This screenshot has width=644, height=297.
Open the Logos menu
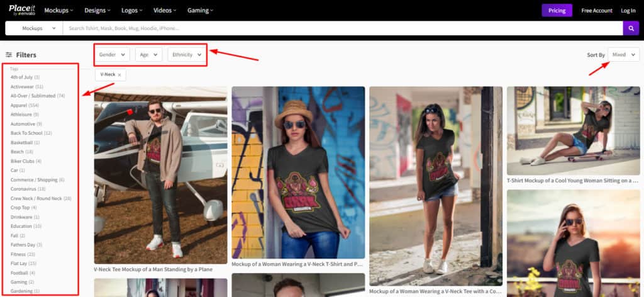point(131,10)
